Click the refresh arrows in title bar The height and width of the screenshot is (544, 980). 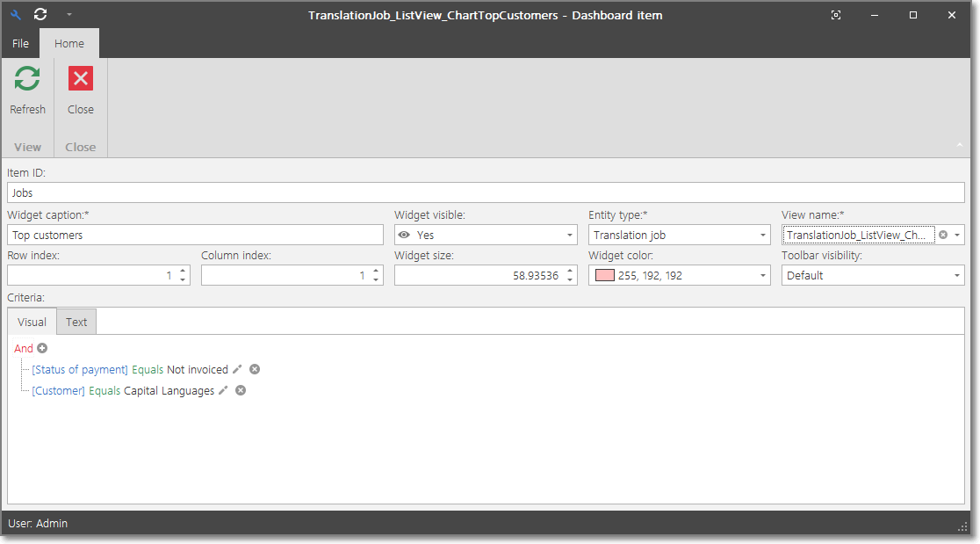point(40,14)
